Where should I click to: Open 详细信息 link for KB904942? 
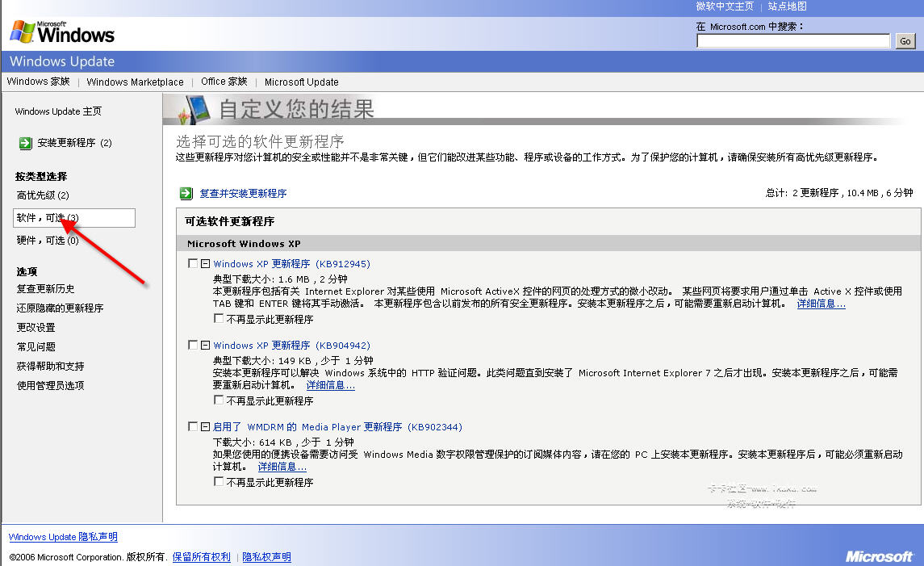tap(331, 385)
